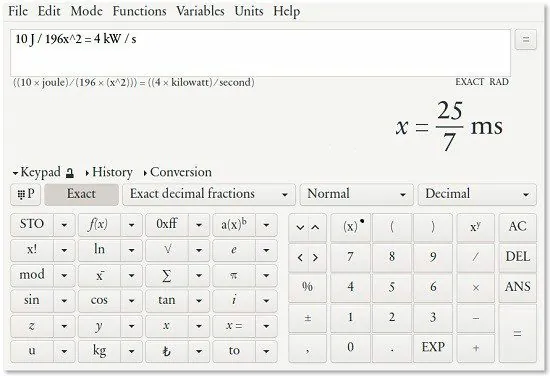Click the 0xff number base button
The width and height of the screenshot is (550, 376).
click(x=167, y=224)
